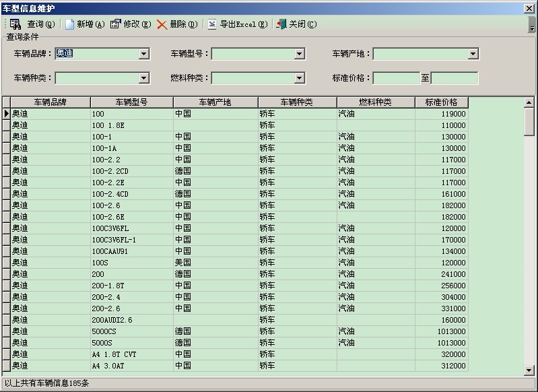Open the 车辆产地 dropdown arrow
Image resolution: width=538 pixels, height=392 pixels.
[x=473, y=54]
